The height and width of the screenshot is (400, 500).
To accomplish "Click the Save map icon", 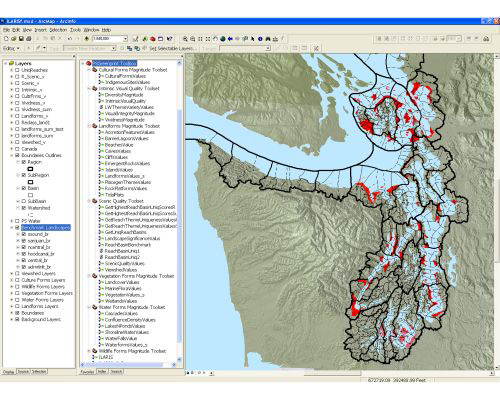I will (x=21, y=39).
